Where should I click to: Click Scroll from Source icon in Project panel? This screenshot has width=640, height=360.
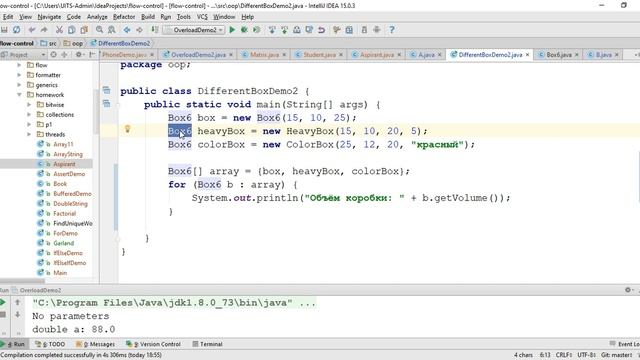pyautogui.click(x=53, y=54)
